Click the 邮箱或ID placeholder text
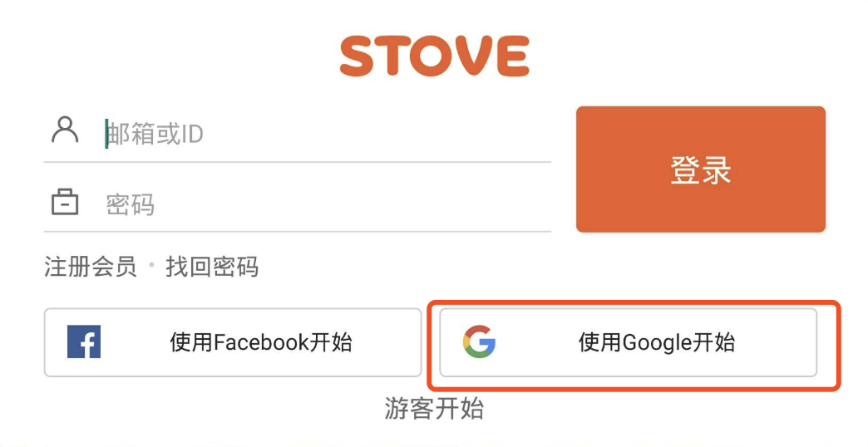The width and height of the screenshot is (868, 447). pyautogui.click(x=155, y=134)
